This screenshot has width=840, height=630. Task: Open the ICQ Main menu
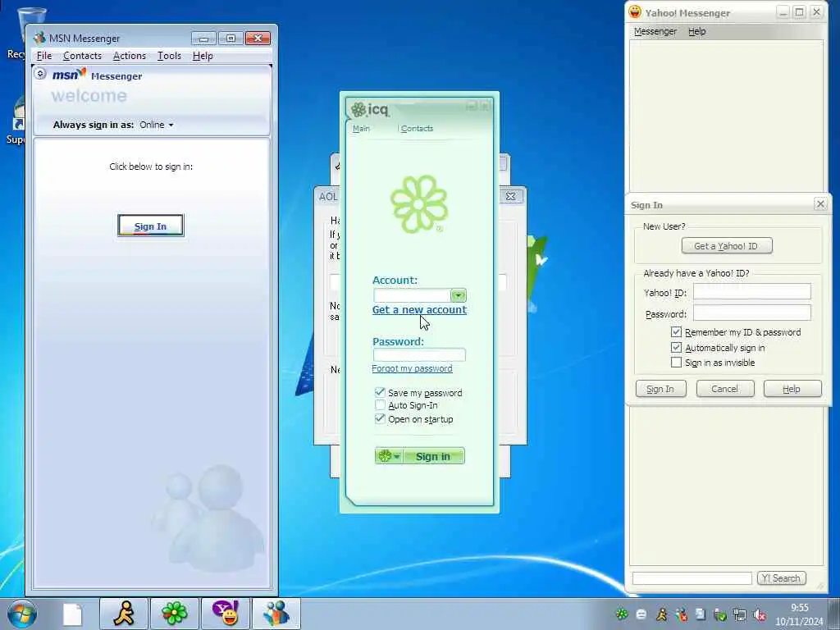[x=361, y=129]
